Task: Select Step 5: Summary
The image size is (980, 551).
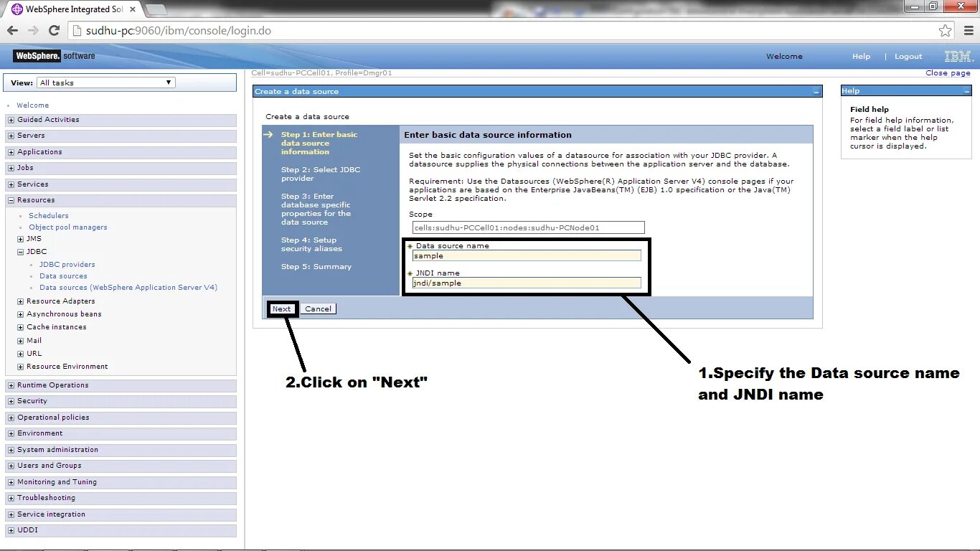Action: pos(316,267)
